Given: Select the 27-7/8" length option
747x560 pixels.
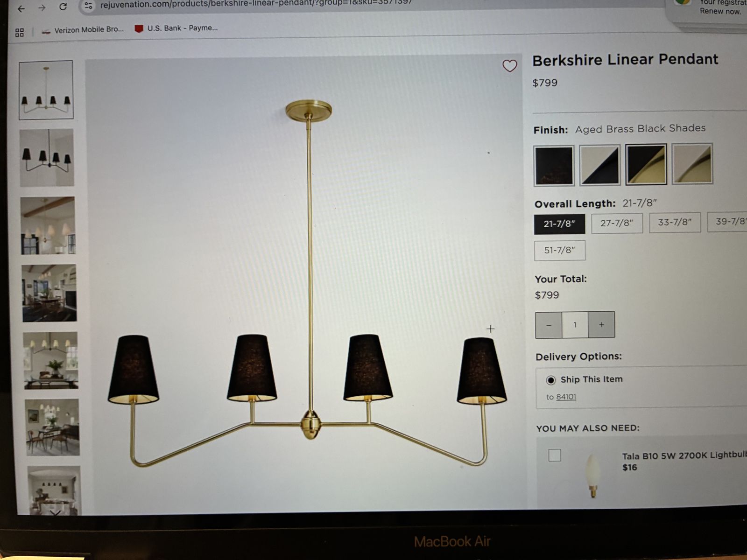Looking at the screenshot, I should coord(617,223).
